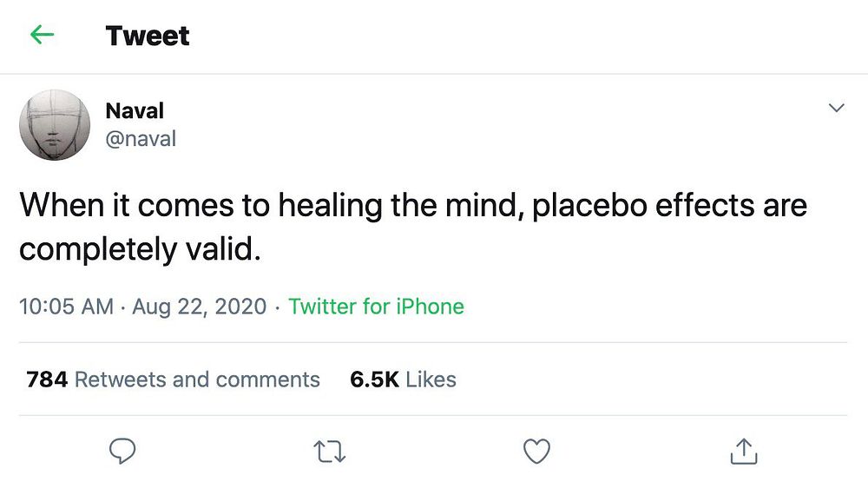View the Likes list

(431, 380)
